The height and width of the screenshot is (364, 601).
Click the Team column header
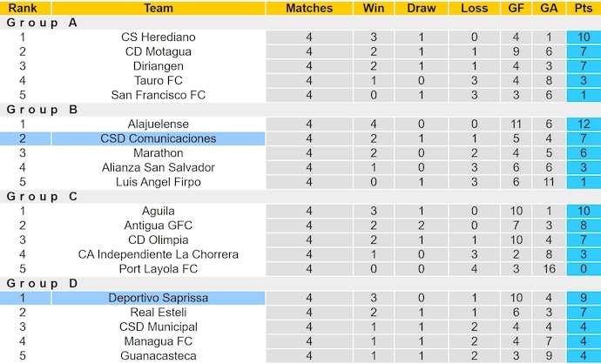click(159, 8)
